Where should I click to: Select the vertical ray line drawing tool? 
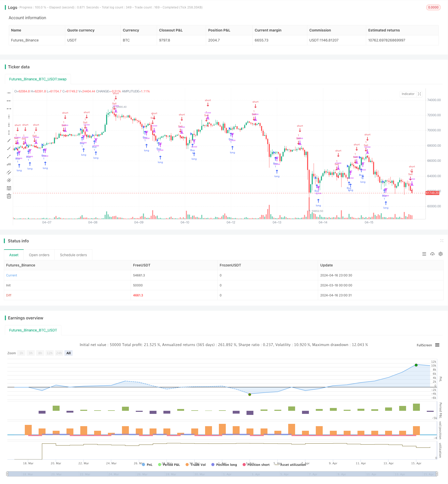click(9, 117)
